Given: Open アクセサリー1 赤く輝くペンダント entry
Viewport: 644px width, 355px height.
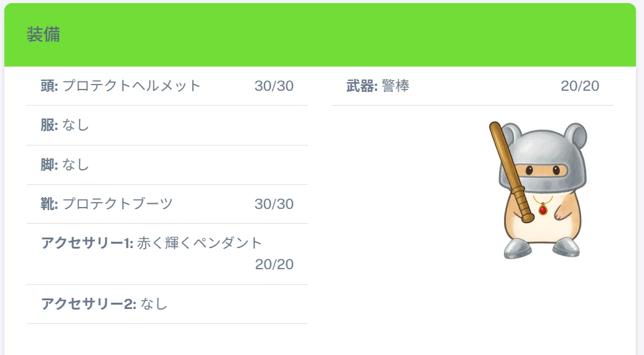Looking at the screenshot, I should (167, 254).
